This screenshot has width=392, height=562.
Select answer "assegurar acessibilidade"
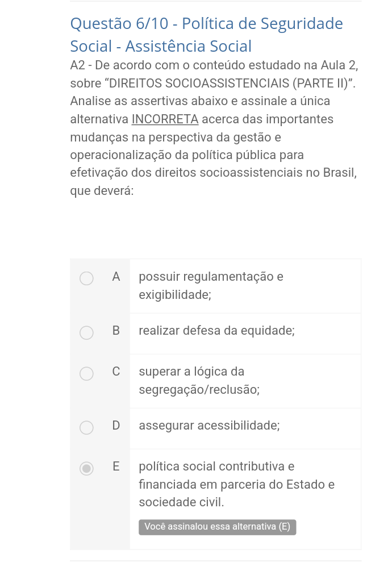tap(209, 426)
